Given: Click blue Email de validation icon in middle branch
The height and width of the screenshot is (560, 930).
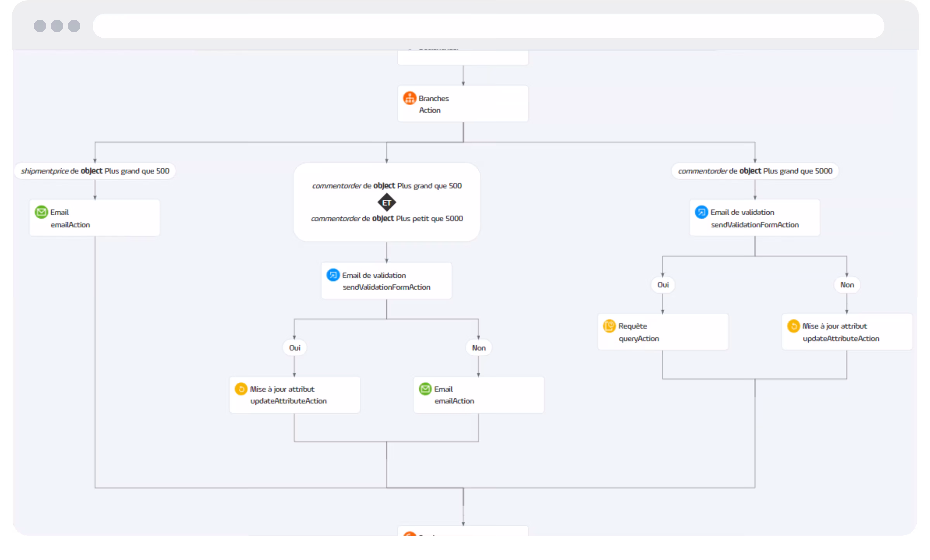Looking at the screenshot, I should (333, 275).
